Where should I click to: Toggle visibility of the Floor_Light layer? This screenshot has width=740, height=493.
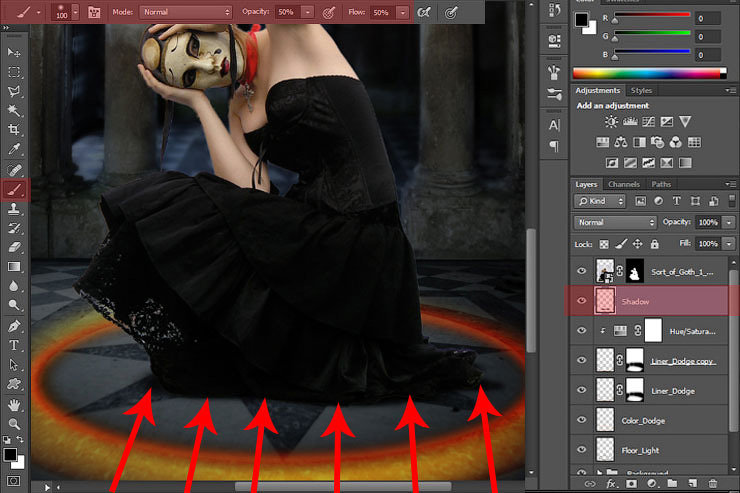pyautogui.click(x=582, y=450)
